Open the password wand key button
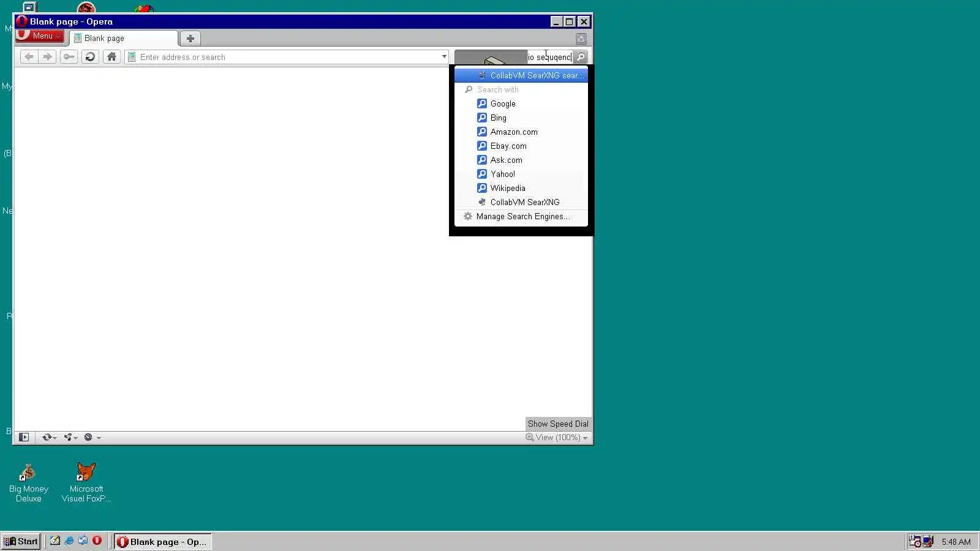 tap(69, 57)
